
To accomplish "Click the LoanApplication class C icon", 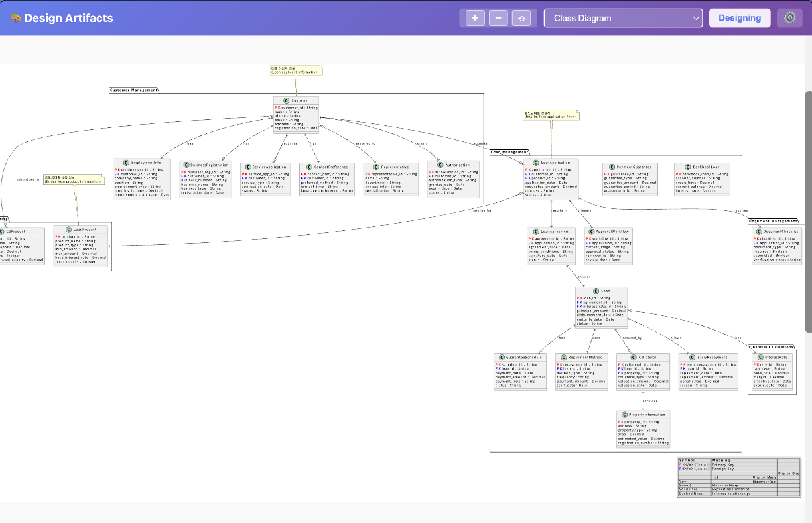I will tap(535, 162).
